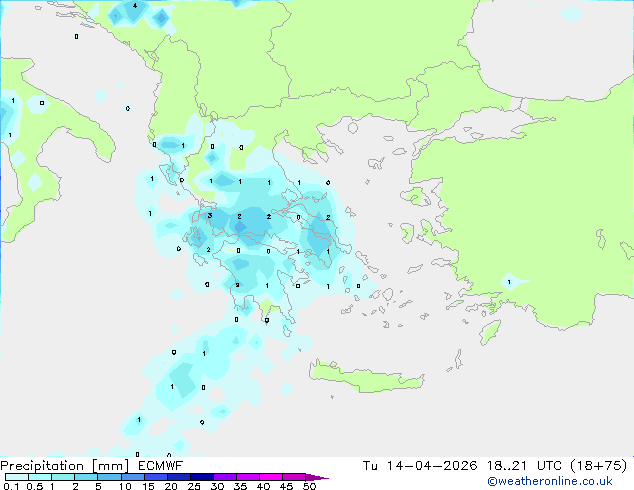
Task: Click the '3' precipitation value over western Greece
Action: pos(209,215)
